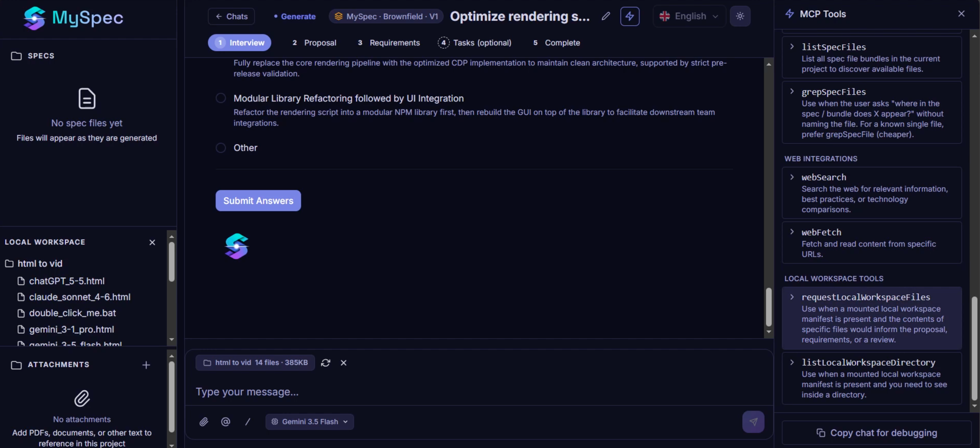The image size is (980, 448).
Task: Switch theme with the sun icon
Action: coord(740,16)
